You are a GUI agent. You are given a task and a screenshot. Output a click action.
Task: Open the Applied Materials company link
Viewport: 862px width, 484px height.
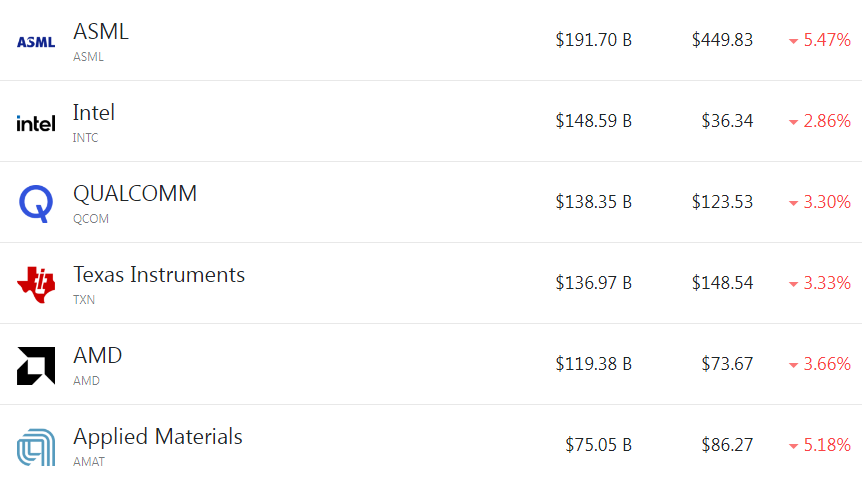tap(158, 437)
